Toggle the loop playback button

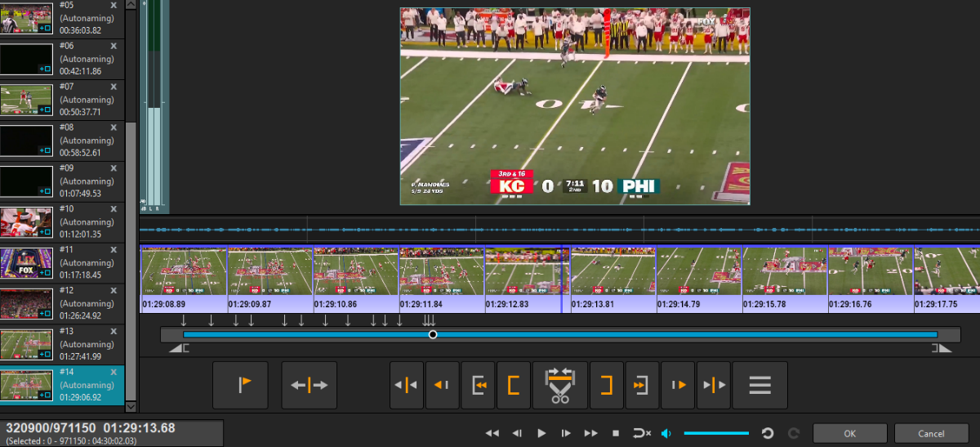tap(642, 433)
